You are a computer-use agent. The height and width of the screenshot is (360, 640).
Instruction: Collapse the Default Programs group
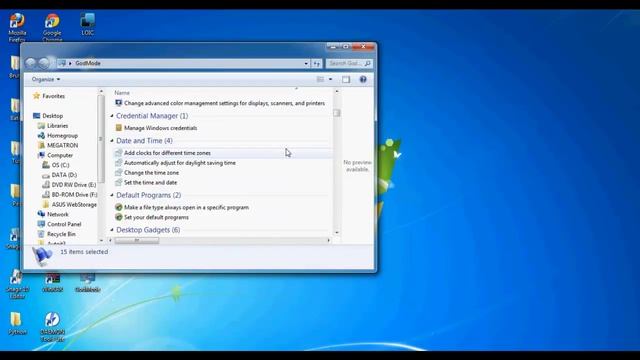coord(112,195)
